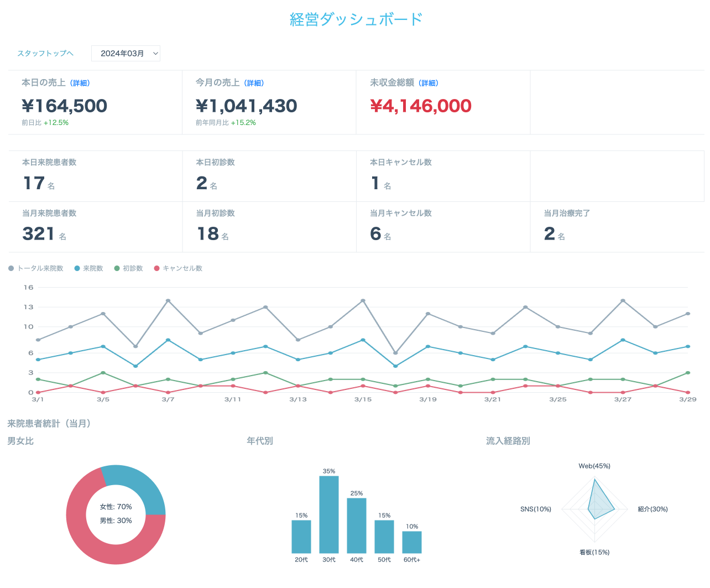Click the gray legend dot for トータル来院数
This screenshot has width=710, height=588.
click(x=11, y=268)
